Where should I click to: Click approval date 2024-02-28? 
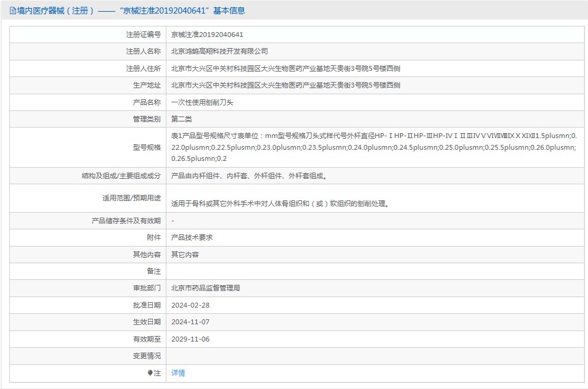pos(190,305)
